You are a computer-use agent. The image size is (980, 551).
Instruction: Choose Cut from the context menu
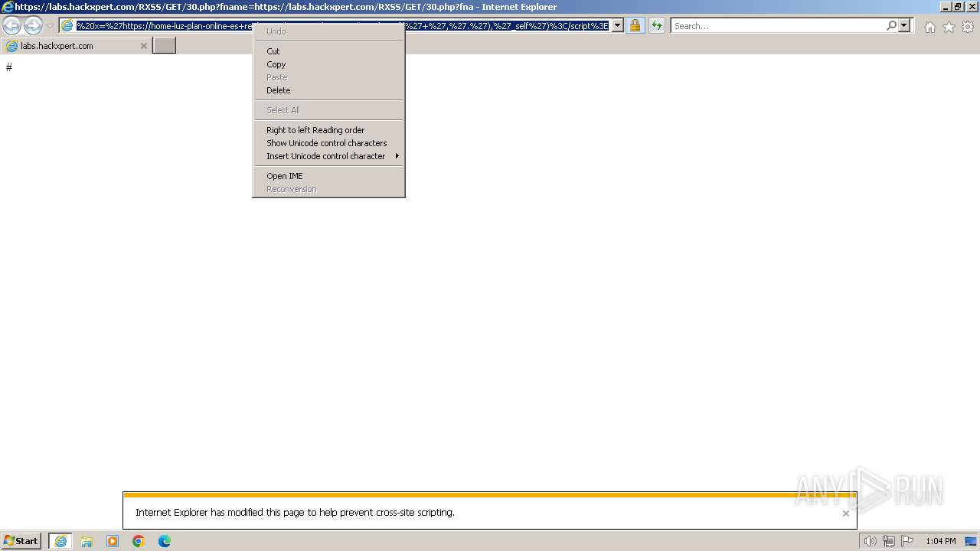point(328,51)
